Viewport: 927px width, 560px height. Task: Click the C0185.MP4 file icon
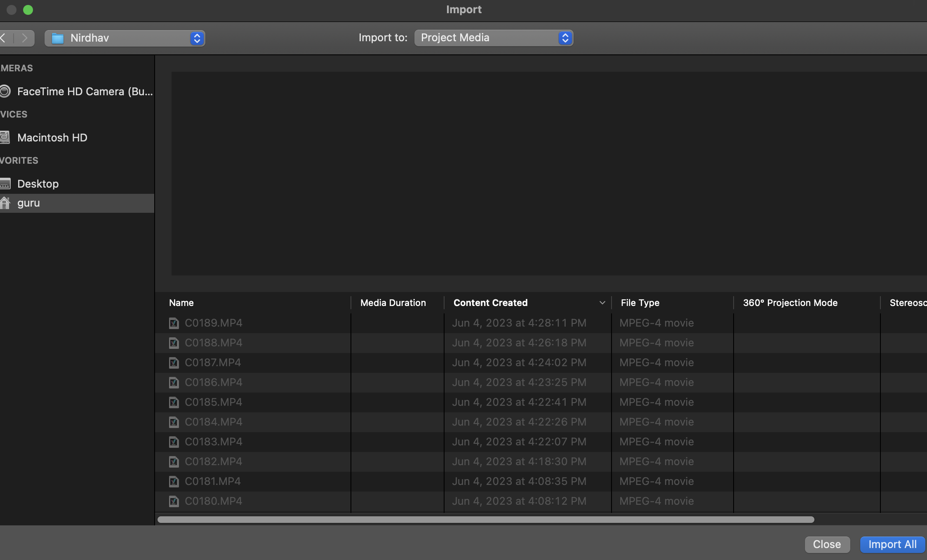point(174,402)
